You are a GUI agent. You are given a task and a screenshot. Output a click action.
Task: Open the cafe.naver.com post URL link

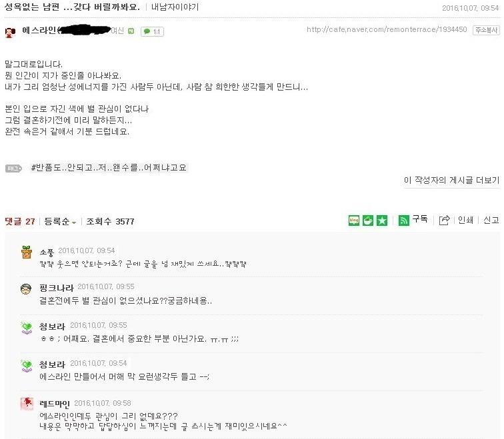click(387, 29)
